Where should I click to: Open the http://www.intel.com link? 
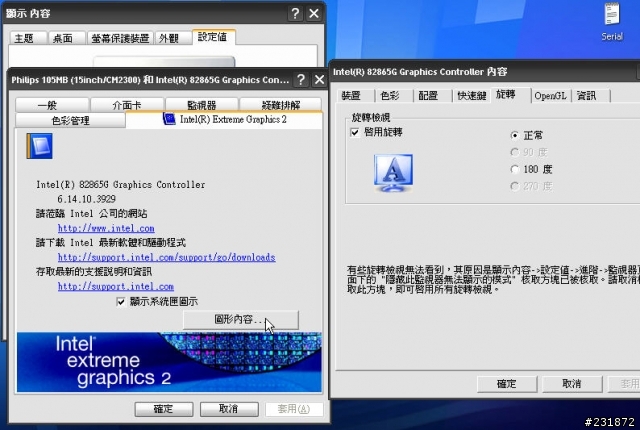point(106,228)
